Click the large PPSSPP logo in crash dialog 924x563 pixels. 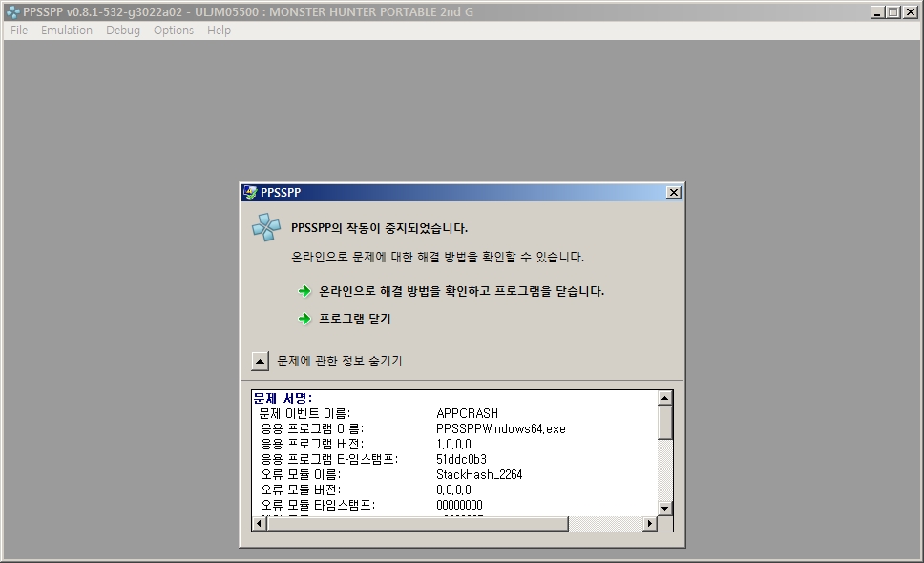(x=265, y=227)
